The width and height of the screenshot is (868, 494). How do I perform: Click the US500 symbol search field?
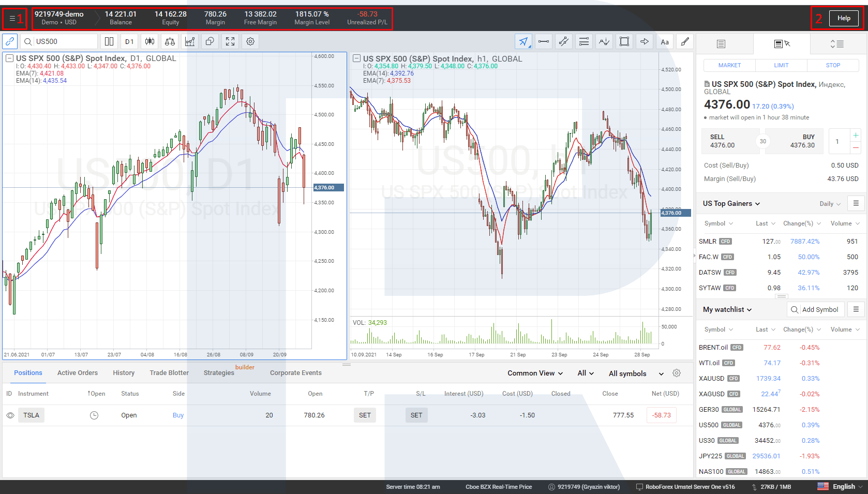pos(59,41)
